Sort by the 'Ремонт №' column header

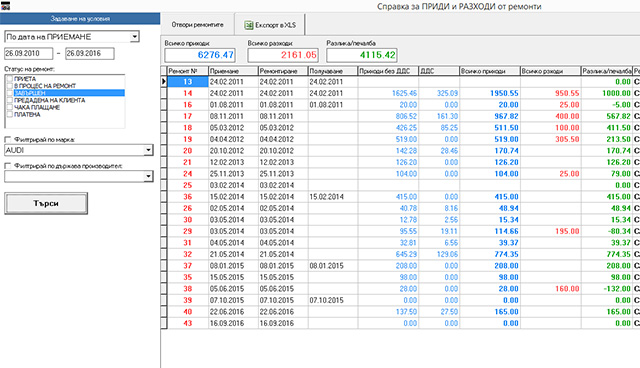tap(188, 71)
